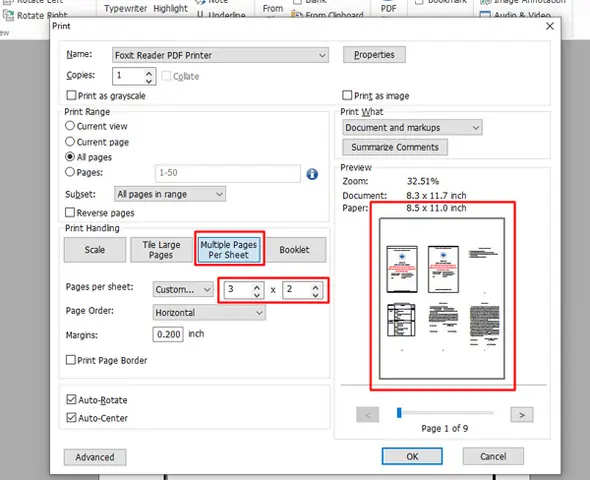Decrease pages per sheet columns value
The image size is (590, 480).
click(257, 295)
